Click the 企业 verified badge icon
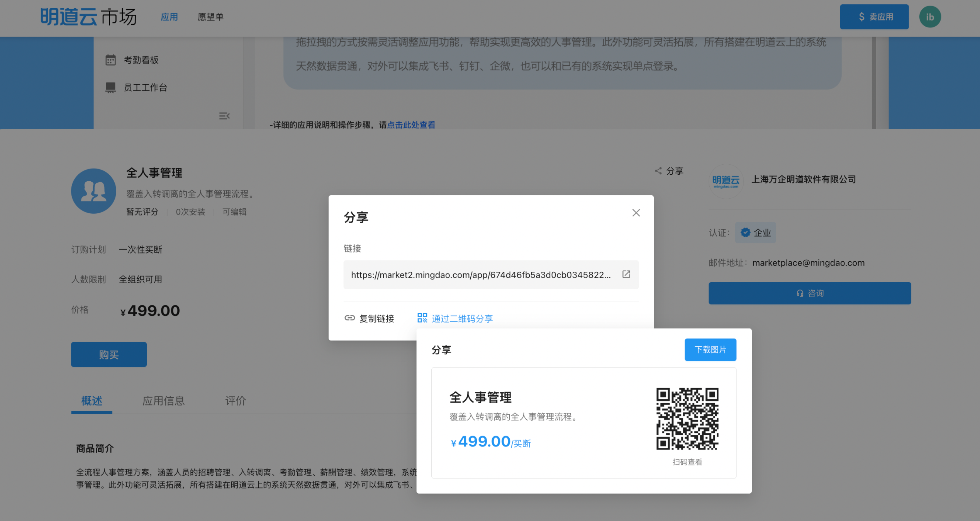Image resolution: width=980 pixels, height=521 pixels. pyautogui.click(x=745, y=232)
